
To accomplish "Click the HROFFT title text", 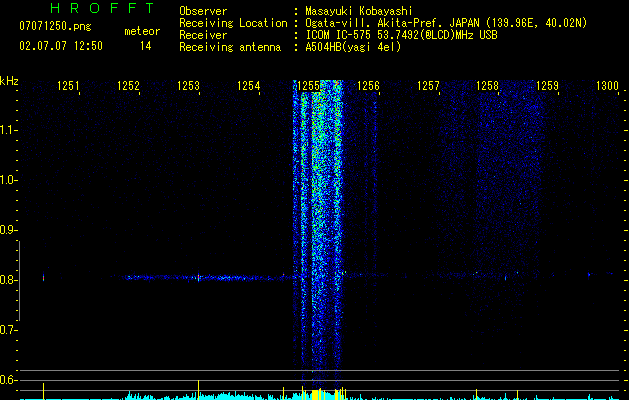I will click(103, 8).
